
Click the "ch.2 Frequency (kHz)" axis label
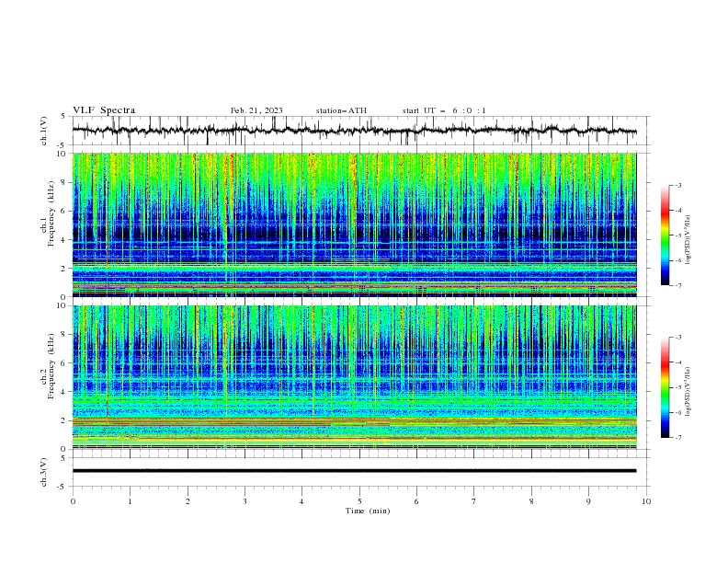pos(48,366)
